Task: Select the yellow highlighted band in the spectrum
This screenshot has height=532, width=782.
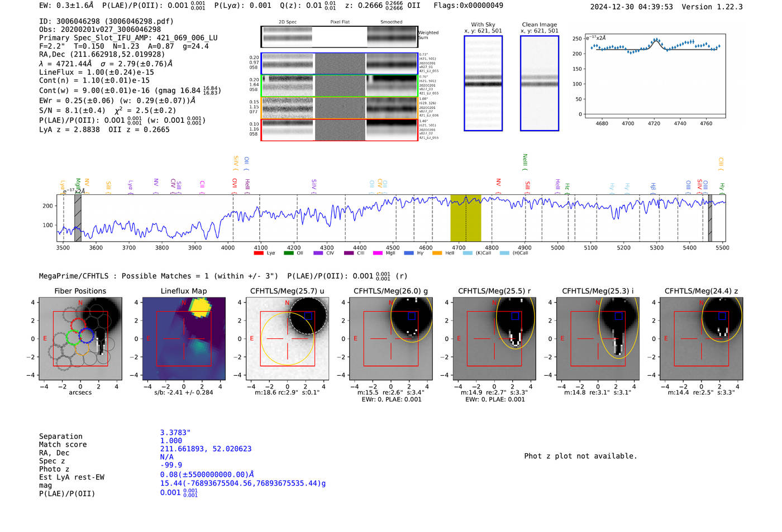Action: (x=465, y=218)
